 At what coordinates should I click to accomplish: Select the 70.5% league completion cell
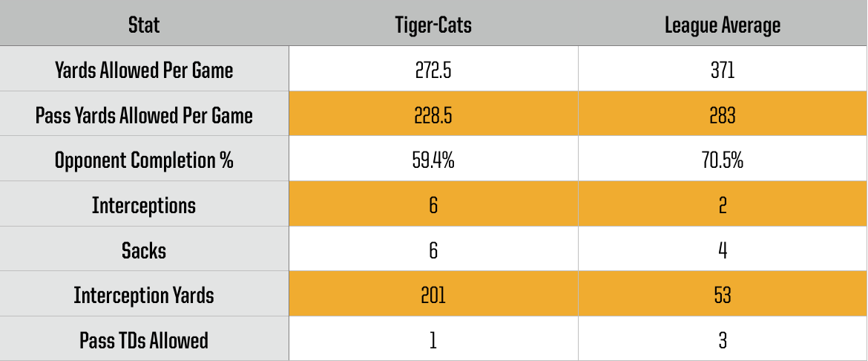coord(723,160)
